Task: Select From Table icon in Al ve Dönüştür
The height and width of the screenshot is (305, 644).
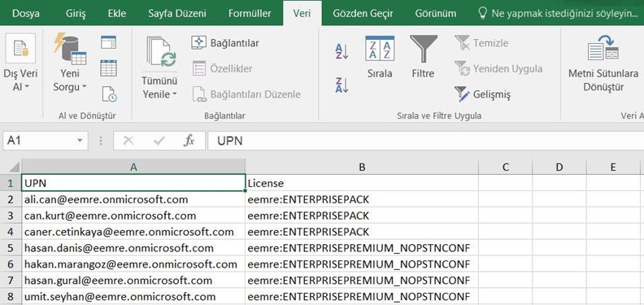Action: (x=108, y=68)
